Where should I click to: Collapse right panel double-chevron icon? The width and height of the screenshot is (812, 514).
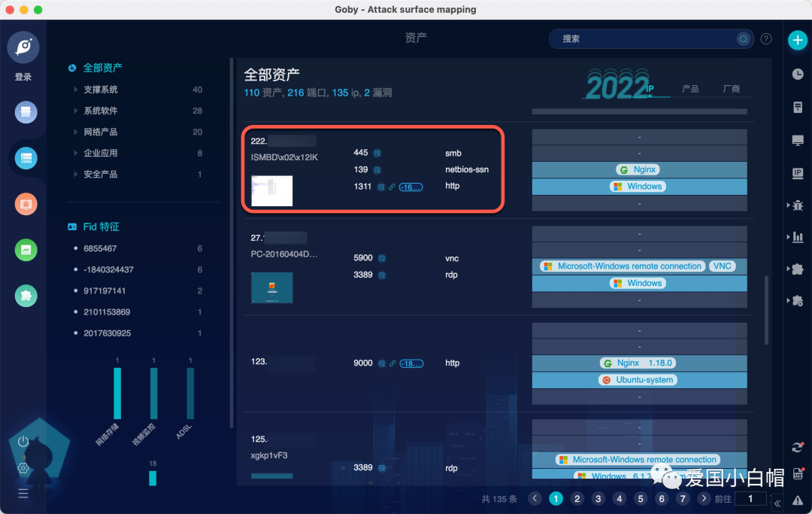pos(777,503)
